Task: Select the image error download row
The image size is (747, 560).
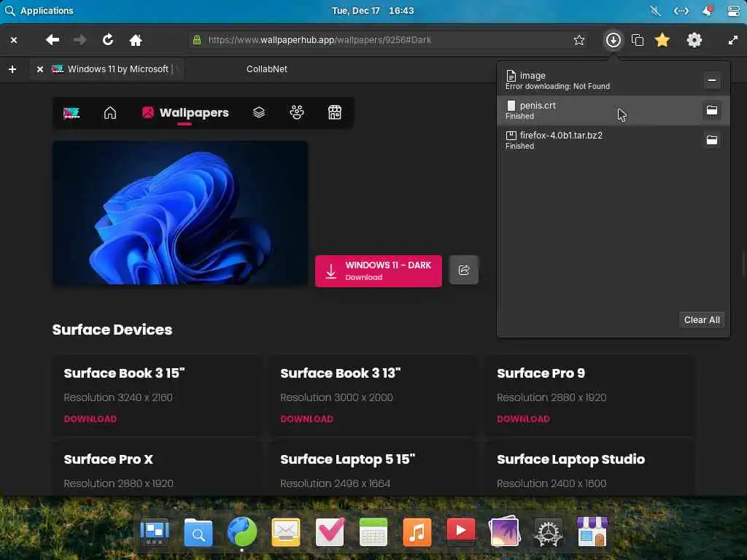Action: 613,80
